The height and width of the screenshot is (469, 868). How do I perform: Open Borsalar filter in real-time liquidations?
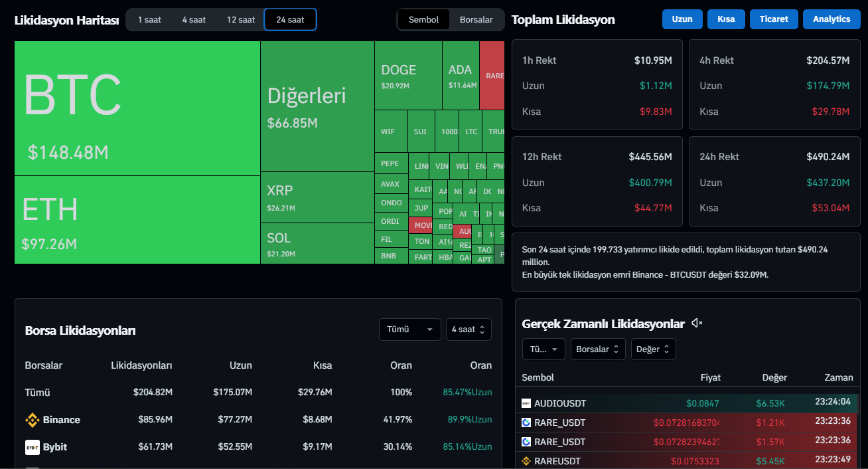point(597,349)
